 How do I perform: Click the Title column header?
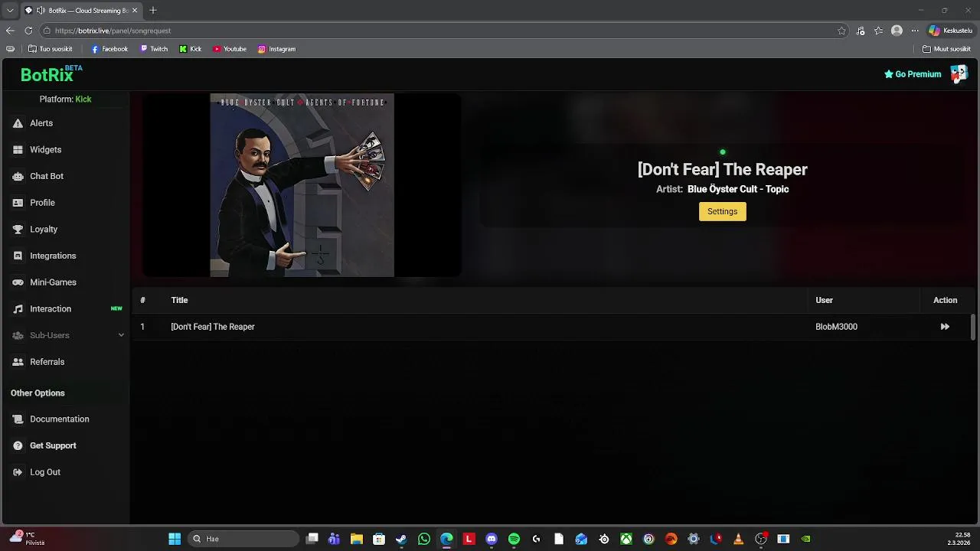(179, 300)
